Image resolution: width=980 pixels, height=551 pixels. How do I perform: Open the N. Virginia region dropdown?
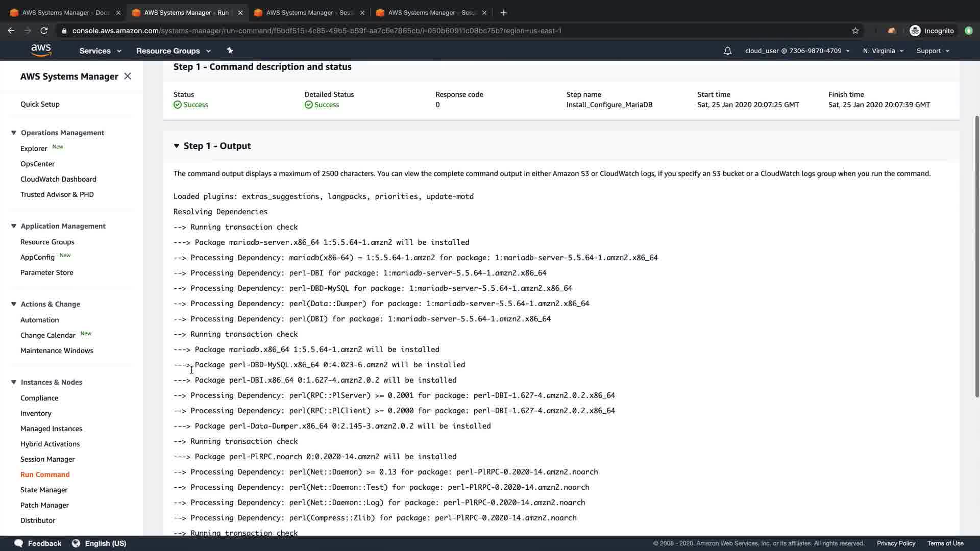click(883, 51)
